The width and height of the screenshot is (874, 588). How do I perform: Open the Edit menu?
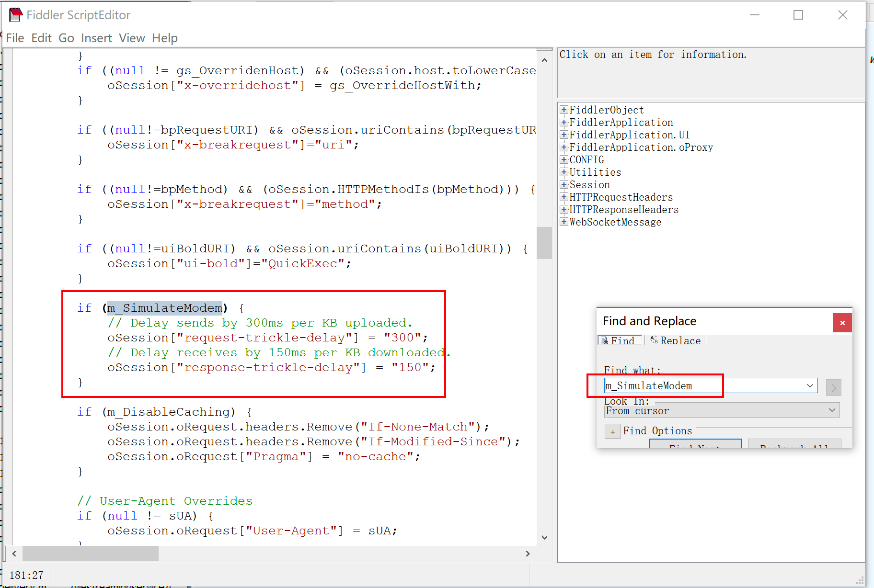[x=41, y=38]
